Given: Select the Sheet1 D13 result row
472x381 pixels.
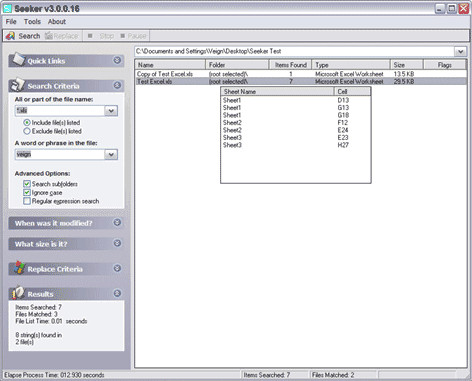Looking at the screenshot, I should coord(296,100).
